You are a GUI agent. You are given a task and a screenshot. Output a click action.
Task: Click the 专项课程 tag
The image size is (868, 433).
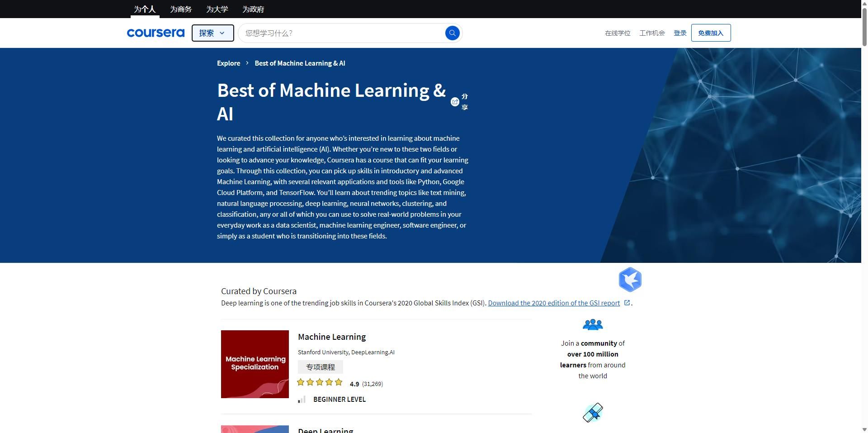321,367
